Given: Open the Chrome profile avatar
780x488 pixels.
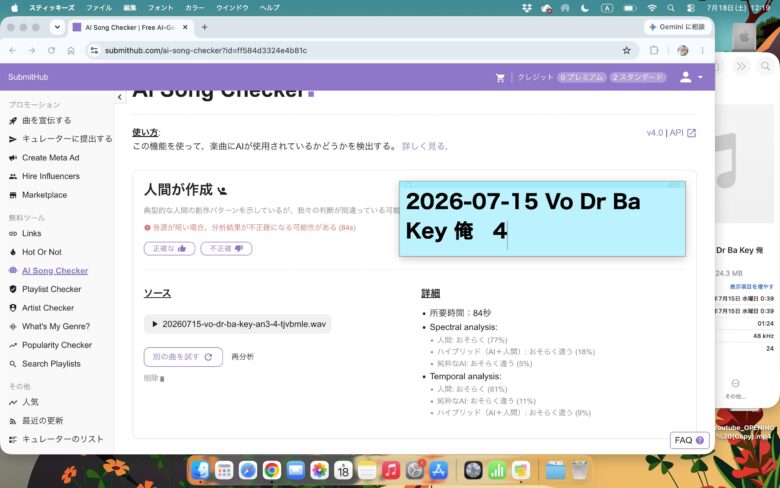Looking at the screenshot, I should point(683,50).
